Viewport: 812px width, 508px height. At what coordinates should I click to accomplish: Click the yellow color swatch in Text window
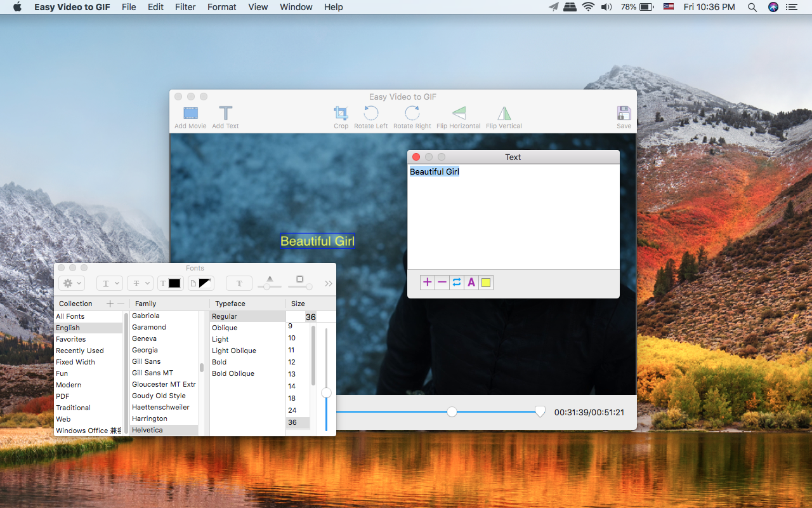(x=485, y=282)
